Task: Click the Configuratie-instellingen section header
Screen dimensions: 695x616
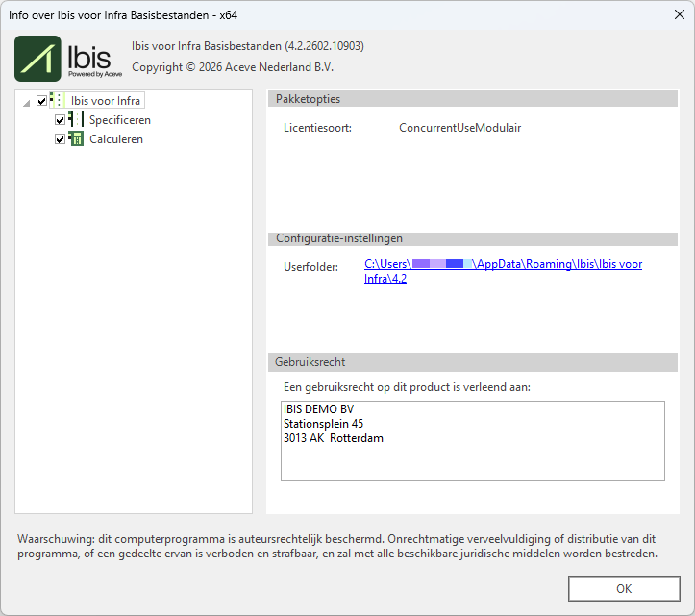Action: tap(472, 238)
